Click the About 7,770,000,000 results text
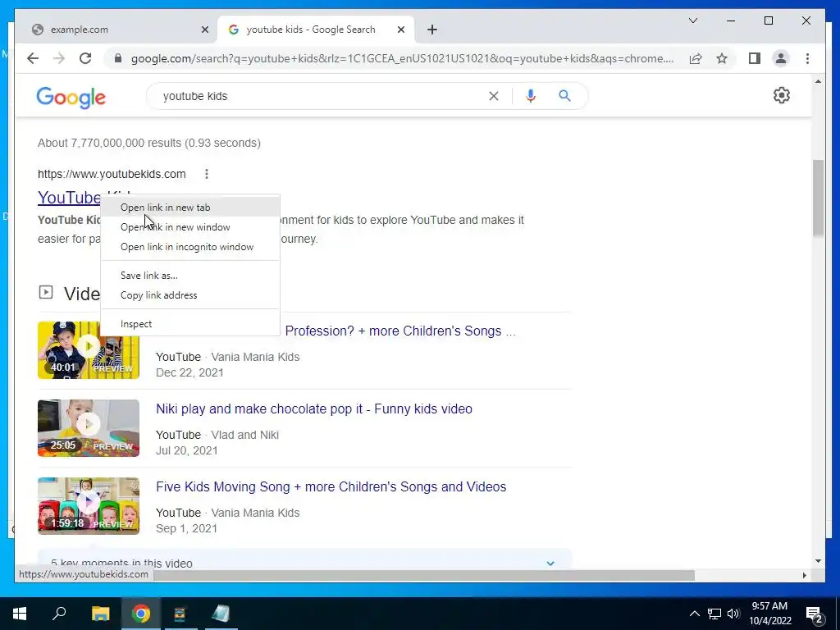The width and height of the screenshot is (840, 630). [149, 143]
